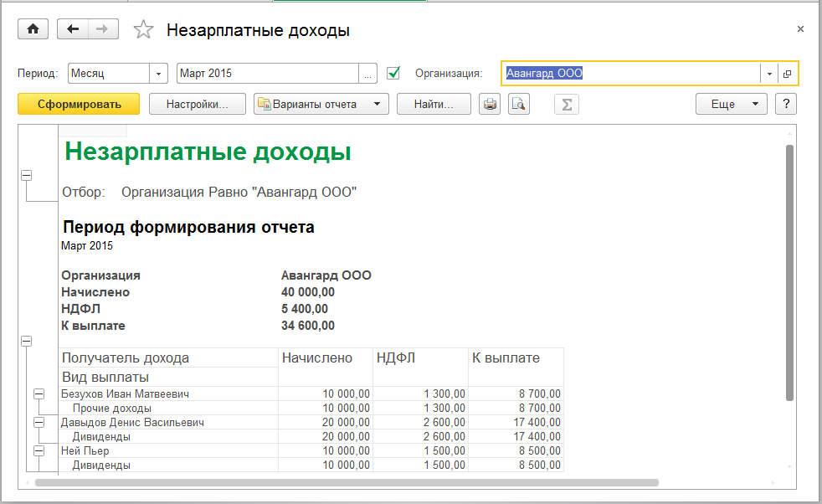Image resolution: width=822 pixels, height=504 pixels.
Task: Add report to favorites with star
Action: point(144,30)
